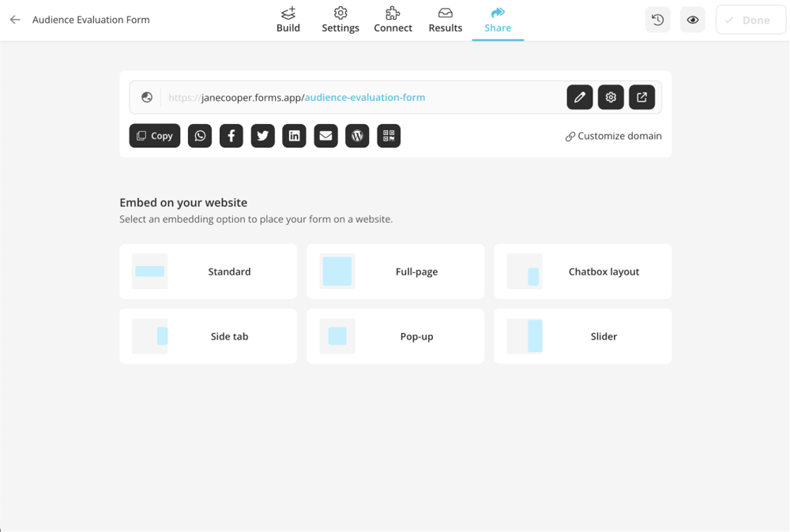Switch to the Build tab
The width and height of the screenshot is (790, 532).
pyautogui.click(x=288, y=19)
